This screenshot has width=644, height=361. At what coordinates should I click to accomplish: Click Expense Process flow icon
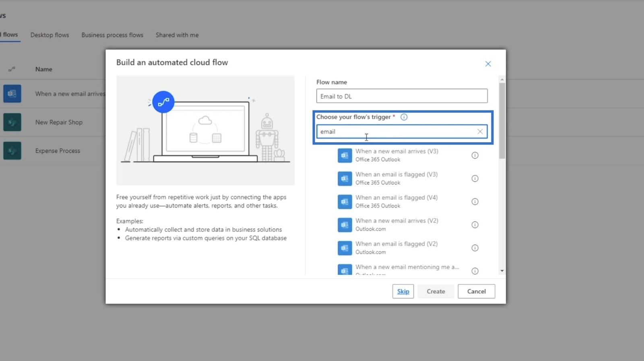pos(12,151)
